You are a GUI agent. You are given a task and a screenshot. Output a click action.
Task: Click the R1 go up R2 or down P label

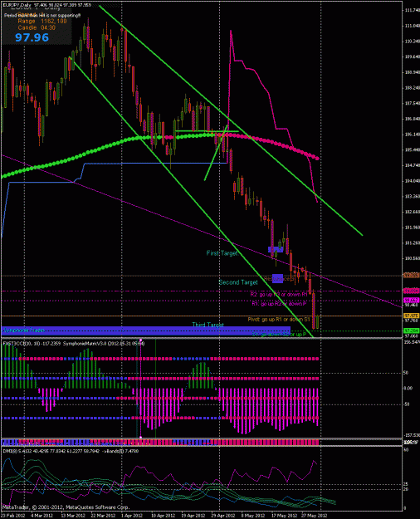(279, 304)
